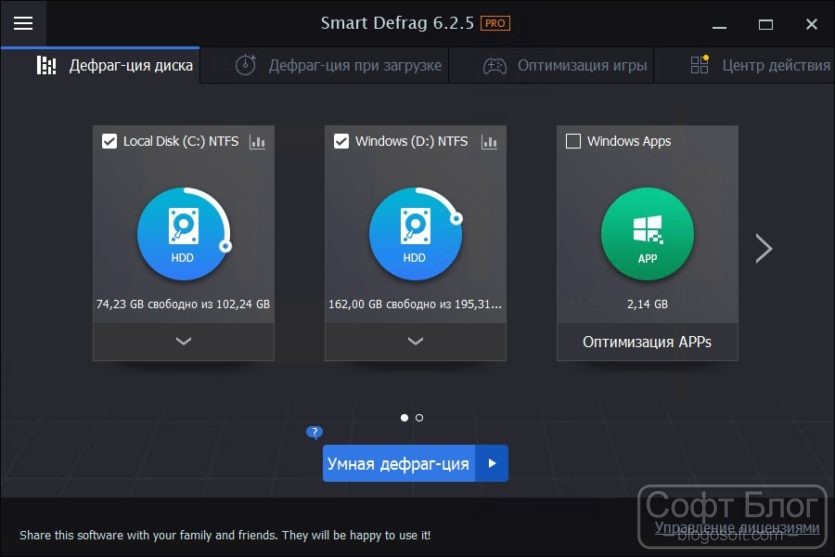Start Умная дефраг-ция
Viewport: 835px width, 557px height.
(398, 463)
